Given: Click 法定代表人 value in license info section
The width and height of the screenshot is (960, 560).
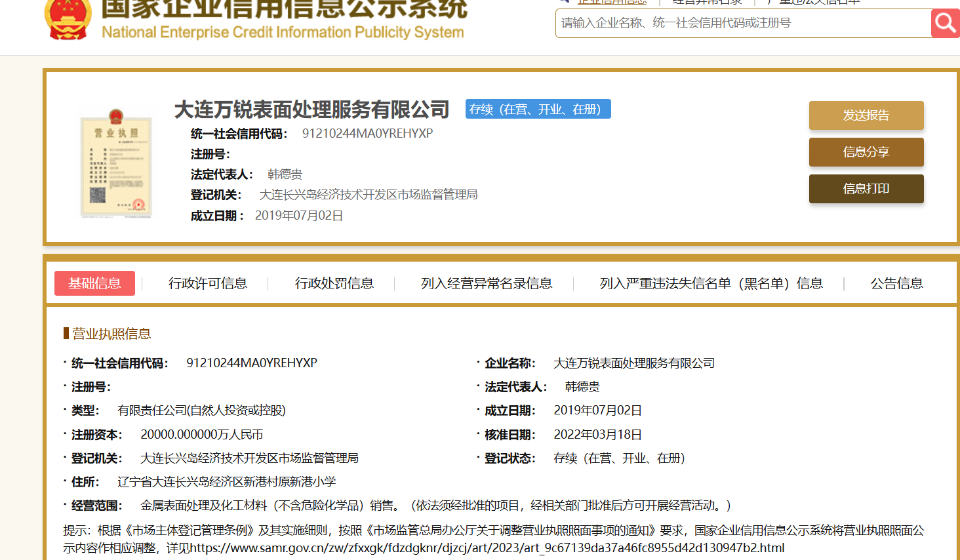Looking at the screenshot, I should (x=582, y=387).
